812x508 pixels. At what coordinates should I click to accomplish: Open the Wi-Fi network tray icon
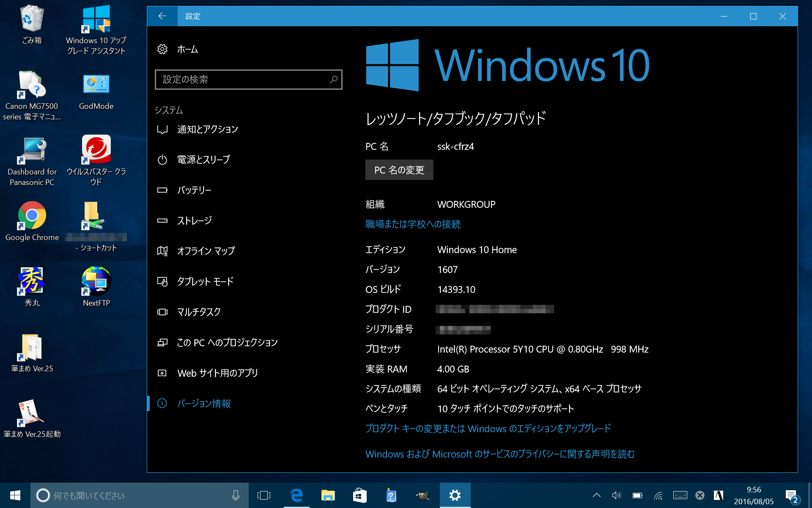658,495
